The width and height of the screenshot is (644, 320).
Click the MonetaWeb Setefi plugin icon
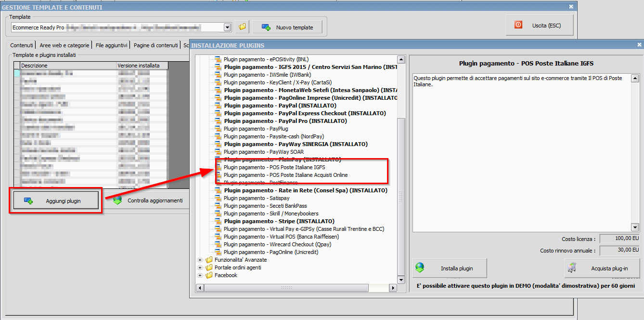218,90
